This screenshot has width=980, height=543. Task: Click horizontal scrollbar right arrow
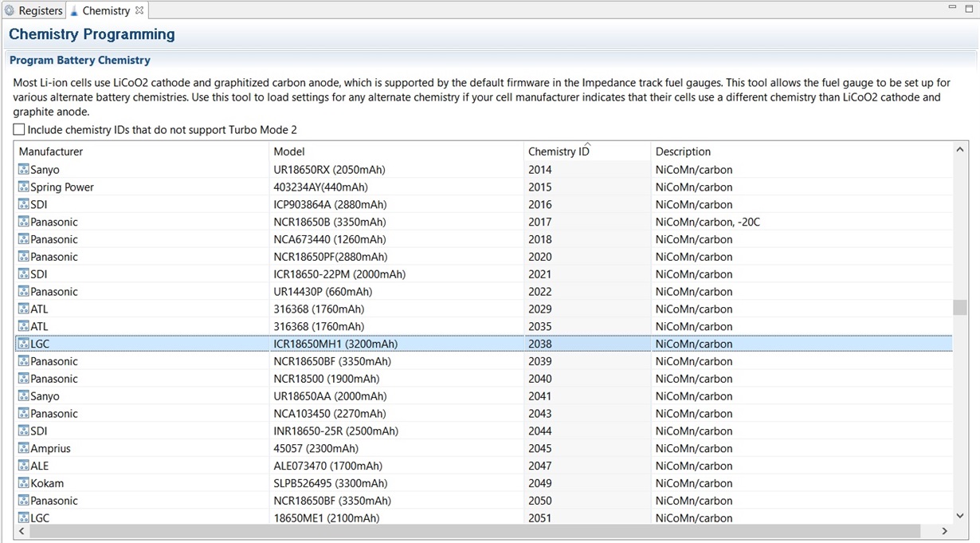coord(945,530)
